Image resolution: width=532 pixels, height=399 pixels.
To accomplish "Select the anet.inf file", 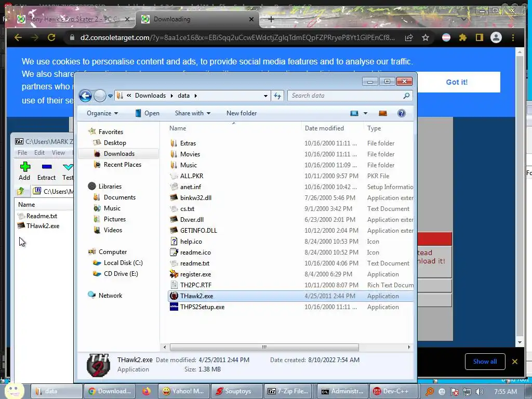I will 190,187.
